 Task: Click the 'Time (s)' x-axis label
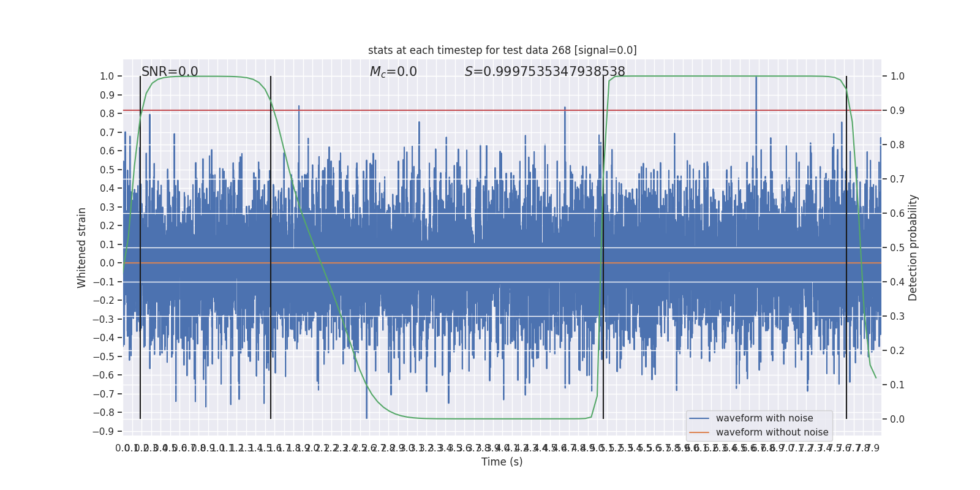point(502,462)
